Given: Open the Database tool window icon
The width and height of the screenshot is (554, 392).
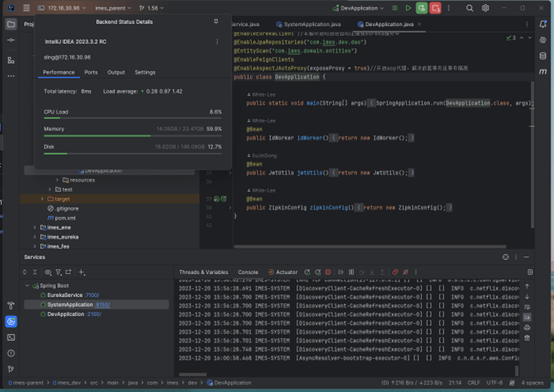Looking at the screenshot, I should [x=543, y=56].
